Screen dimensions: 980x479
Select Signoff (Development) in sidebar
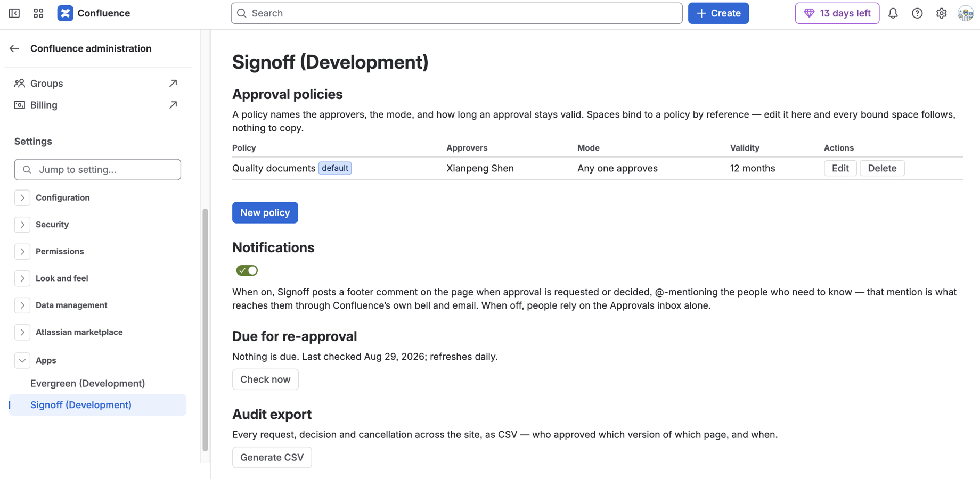97,405
